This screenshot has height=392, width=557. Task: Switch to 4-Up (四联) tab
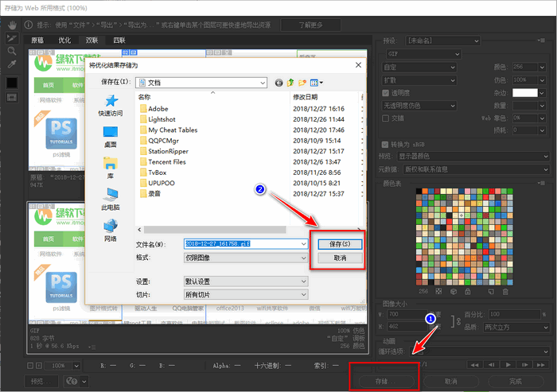(x=119, y=40)
